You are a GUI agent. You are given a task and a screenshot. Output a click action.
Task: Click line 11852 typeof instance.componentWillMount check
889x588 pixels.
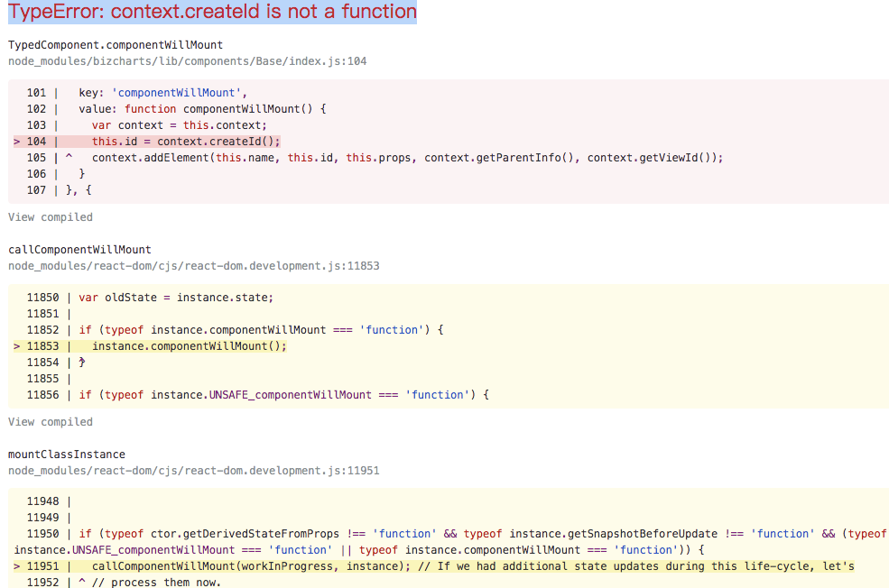click(x=235, y=330)
